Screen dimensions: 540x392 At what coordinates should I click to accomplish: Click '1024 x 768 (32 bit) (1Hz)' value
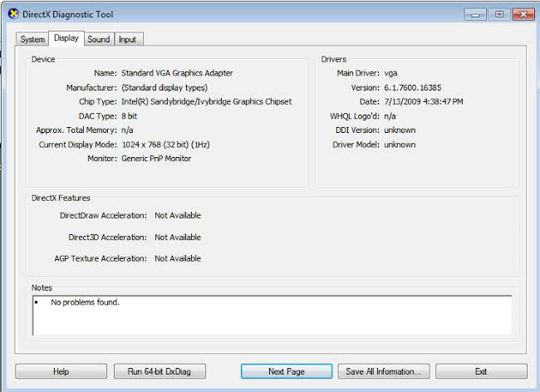coord(165,145)
